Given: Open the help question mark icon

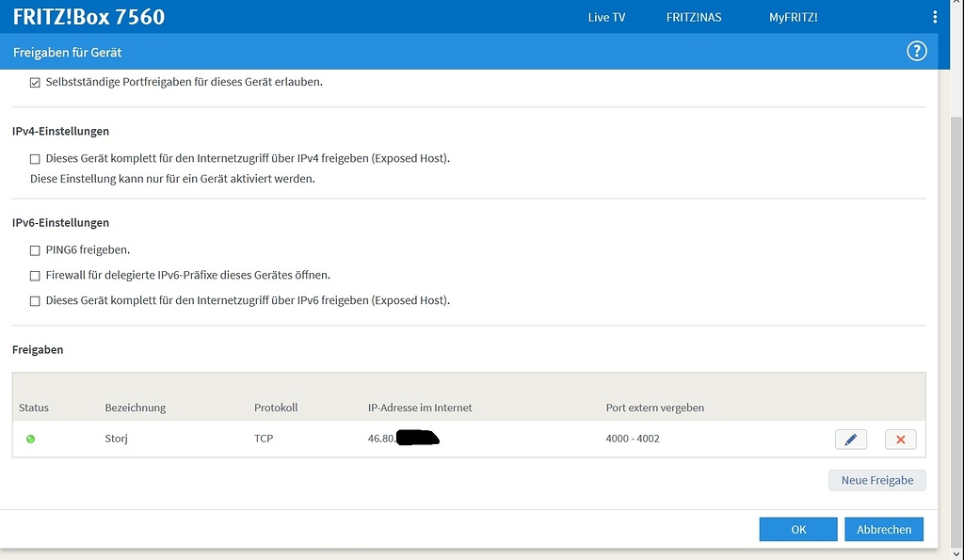Looking at the screenshot, I should click(916, 51).
